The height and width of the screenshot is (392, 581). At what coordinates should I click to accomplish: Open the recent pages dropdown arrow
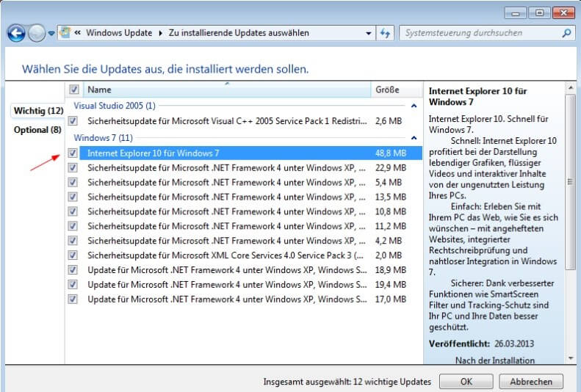point(51,33)
